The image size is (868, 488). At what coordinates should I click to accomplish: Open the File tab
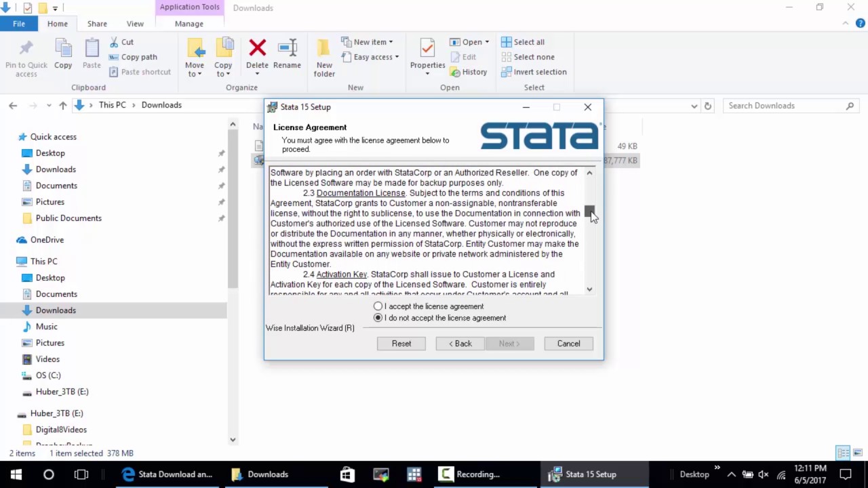click(x=19, y=24)
